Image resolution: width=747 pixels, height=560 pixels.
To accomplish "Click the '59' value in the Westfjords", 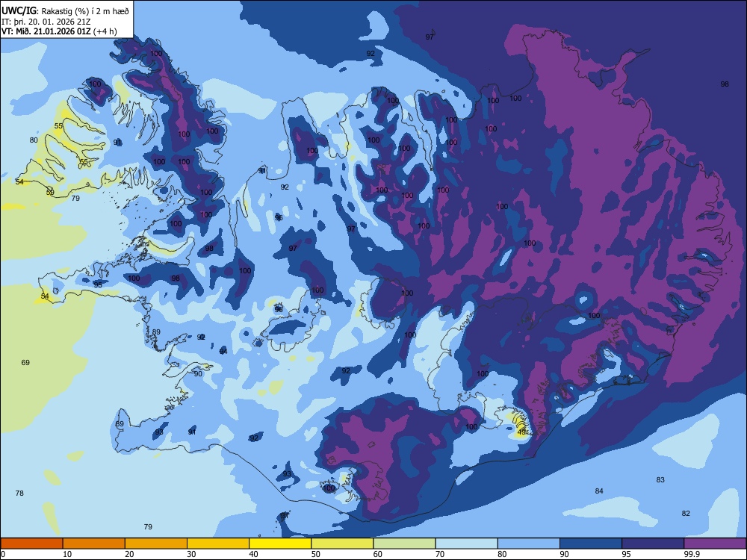I will click(x=50, y=193).
